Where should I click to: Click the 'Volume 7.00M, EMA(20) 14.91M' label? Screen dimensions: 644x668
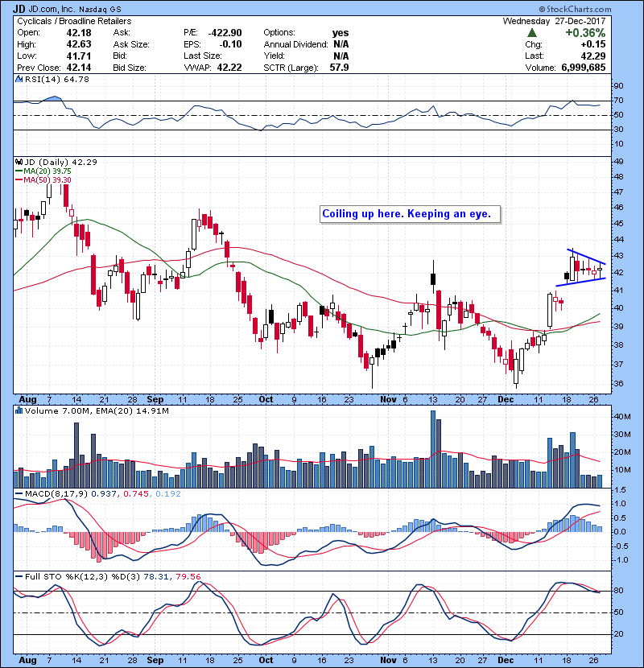click(x=97, y=410)
